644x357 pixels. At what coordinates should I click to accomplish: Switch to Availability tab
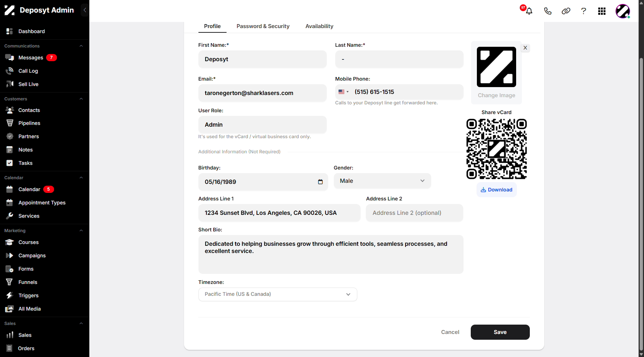click(x=319, y=26)
